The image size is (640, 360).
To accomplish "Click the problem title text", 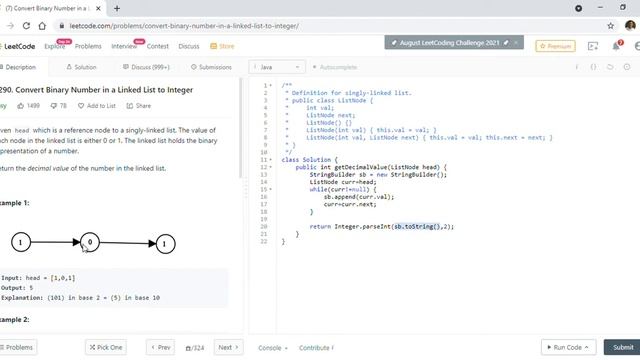I will tap(96, 90).
